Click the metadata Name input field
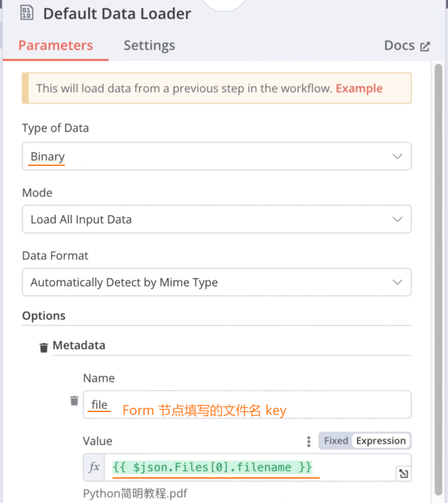 coord(247,405)
